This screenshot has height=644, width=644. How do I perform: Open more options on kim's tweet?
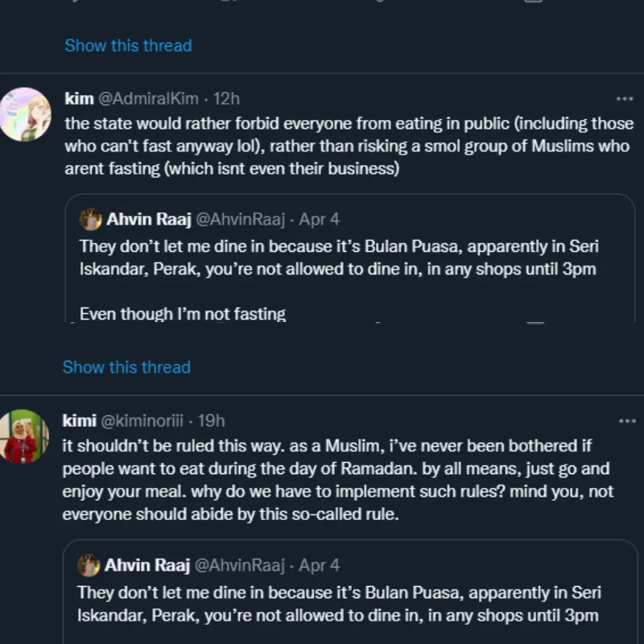pos(625,99)
